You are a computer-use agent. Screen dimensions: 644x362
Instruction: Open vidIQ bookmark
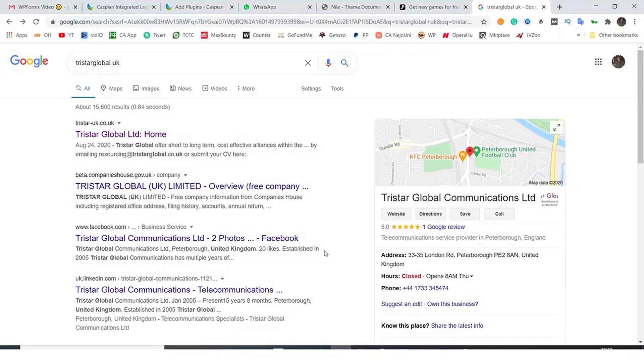pos(92,35)
